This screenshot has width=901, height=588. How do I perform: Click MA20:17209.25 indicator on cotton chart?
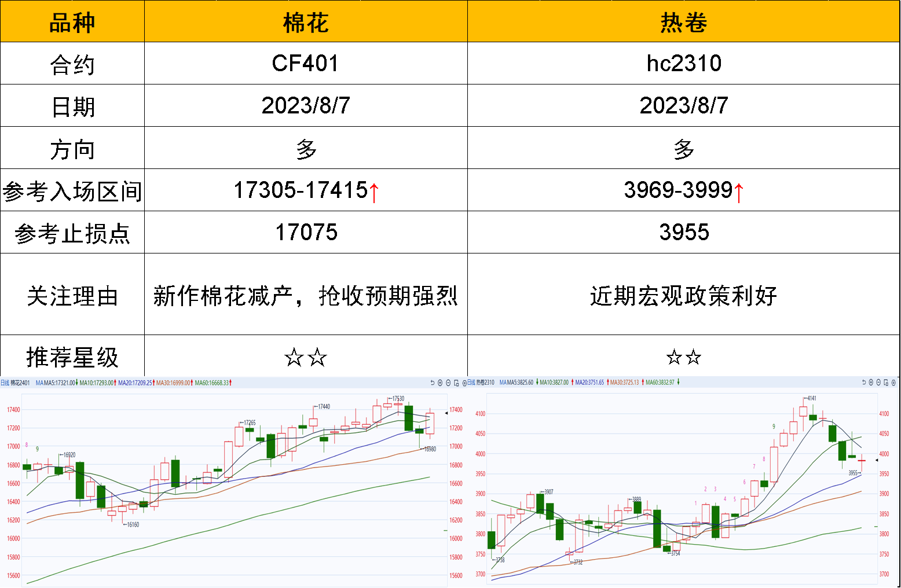click(x=135, y=383)
